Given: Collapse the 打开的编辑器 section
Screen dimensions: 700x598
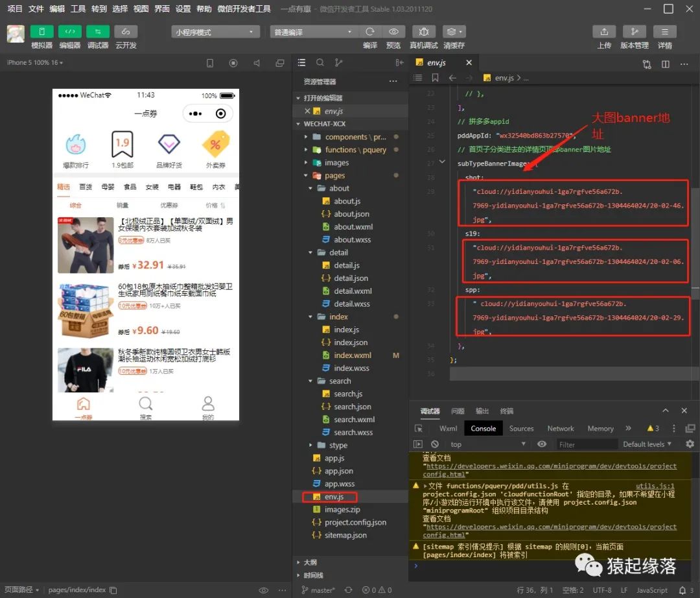Looking at the screenshot, I should coord(298,98).
